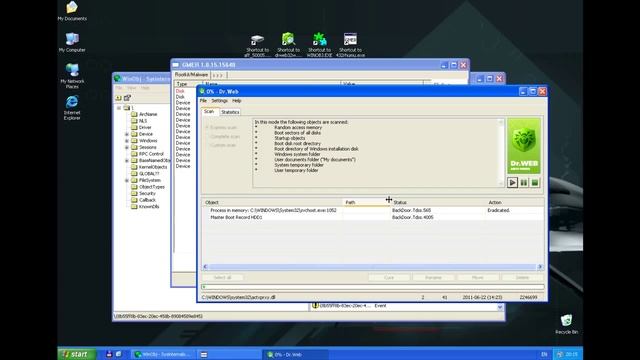Screen dimensions: 640x360
Task: Start the scan with the play button
Action: point(513,182)
